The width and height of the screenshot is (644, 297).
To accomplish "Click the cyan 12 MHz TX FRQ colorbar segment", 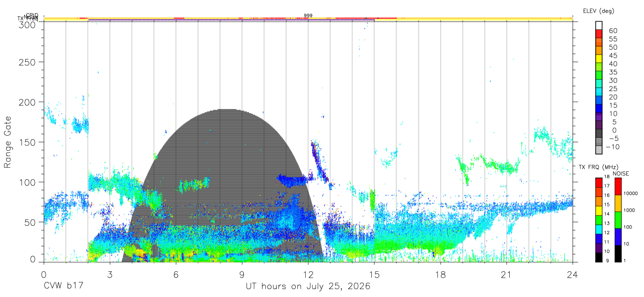I will click(x=599, y=229).
